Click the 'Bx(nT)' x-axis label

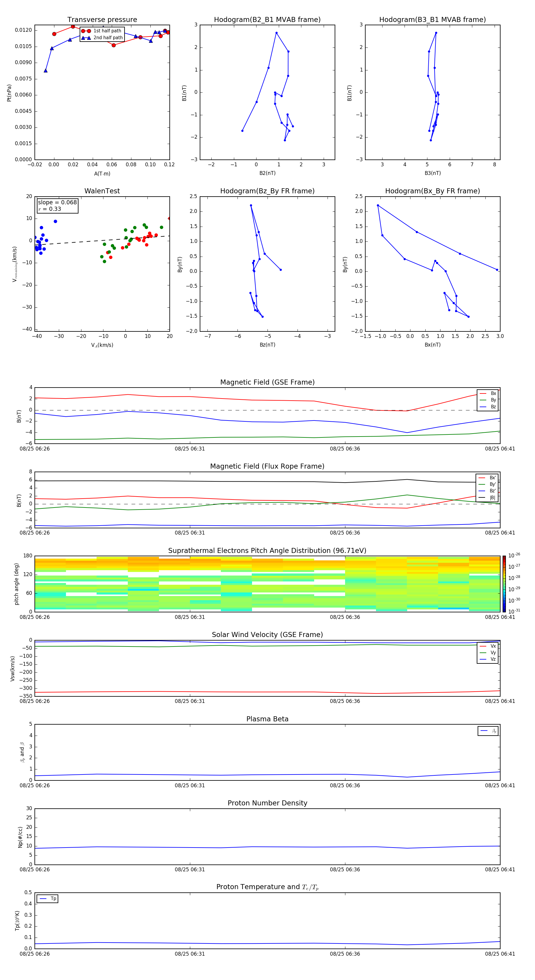pos(432,345)
